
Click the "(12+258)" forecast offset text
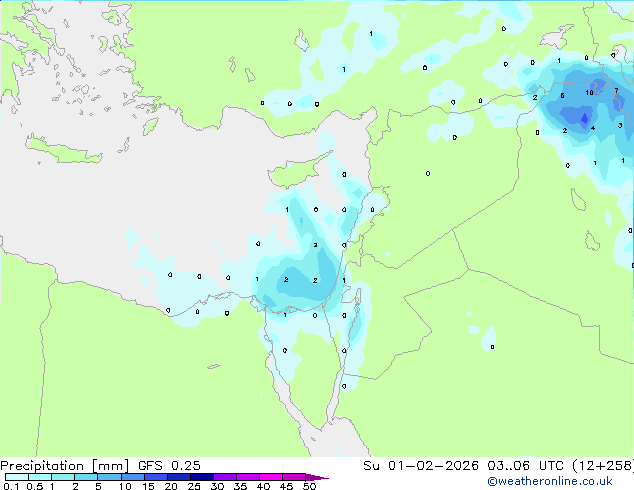coord(603,466)
